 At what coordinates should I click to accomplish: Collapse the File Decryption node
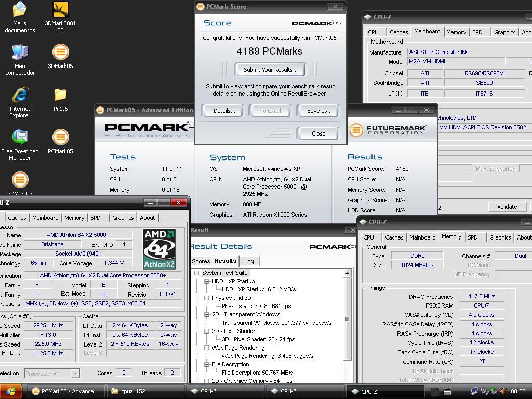click(x=206, y=364)
